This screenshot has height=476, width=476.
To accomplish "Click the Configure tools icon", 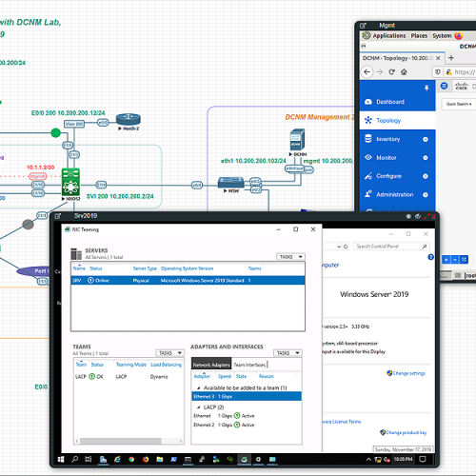I will (368, 176).
